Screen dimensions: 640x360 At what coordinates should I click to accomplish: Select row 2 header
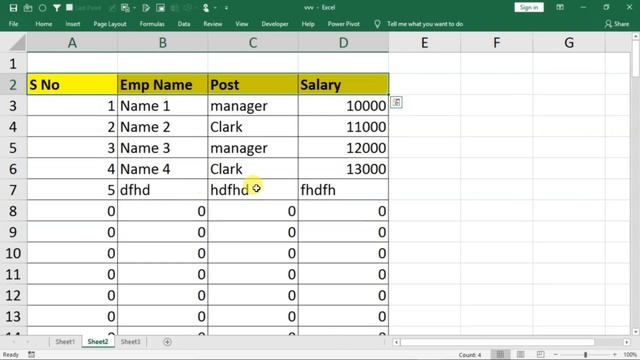pyautogui.click(x=13, y=84)
